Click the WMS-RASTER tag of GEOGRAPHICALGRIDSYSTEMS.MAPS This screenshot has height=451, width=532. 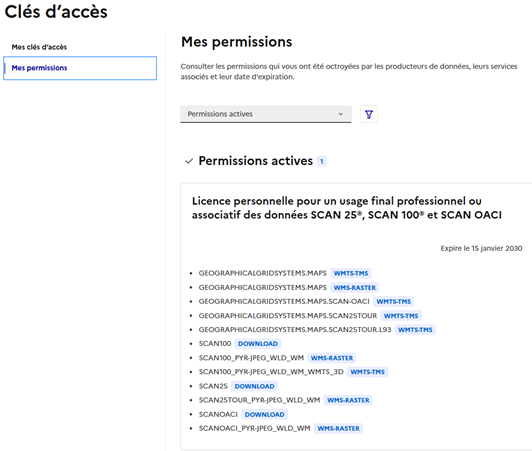tap(355, 287)
